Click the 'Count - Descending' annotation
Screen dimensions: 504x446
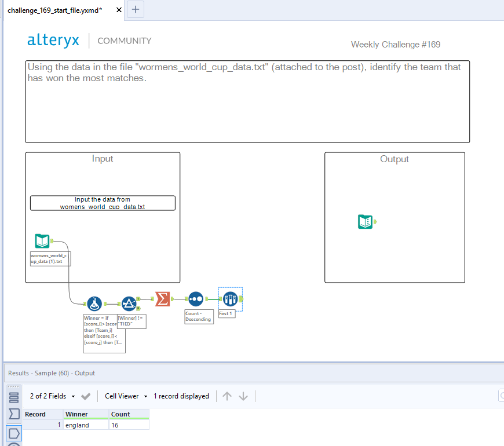click(199, 316)
